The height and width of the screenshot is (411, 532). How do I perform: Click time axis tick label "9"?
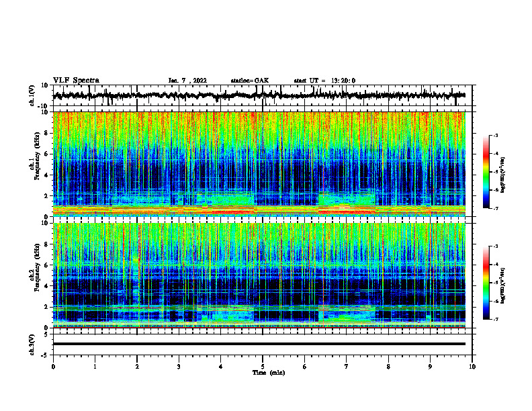pyautogui.click(x=430, y=367)
